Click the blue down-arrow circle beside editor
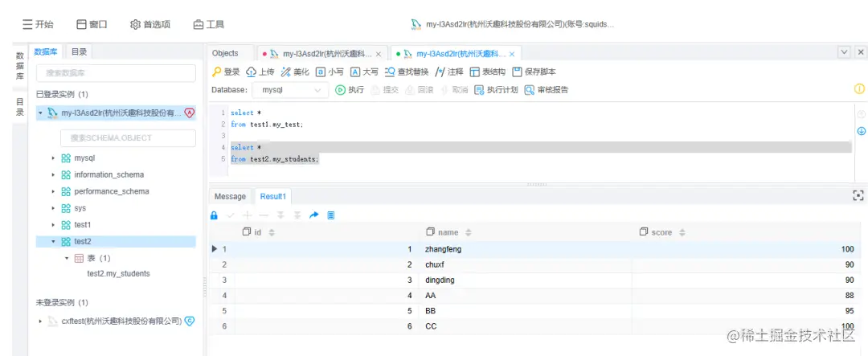 tap(862, 131)
